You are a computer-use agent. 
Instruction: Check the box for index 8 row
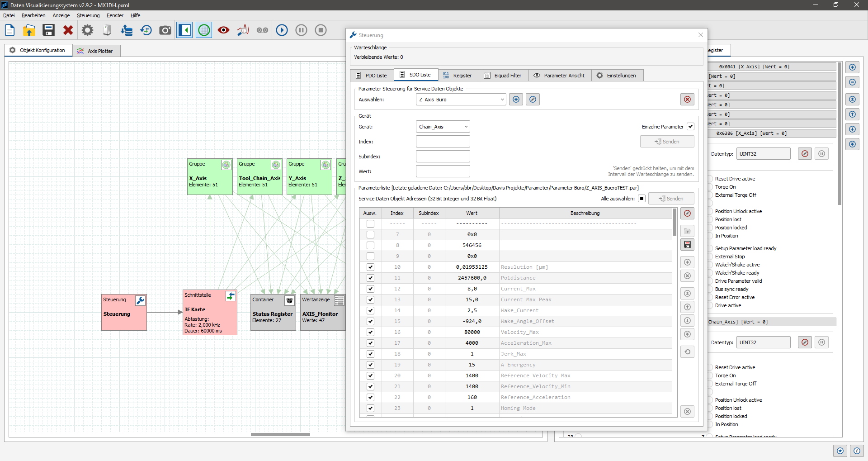click(x=370, y=245)
